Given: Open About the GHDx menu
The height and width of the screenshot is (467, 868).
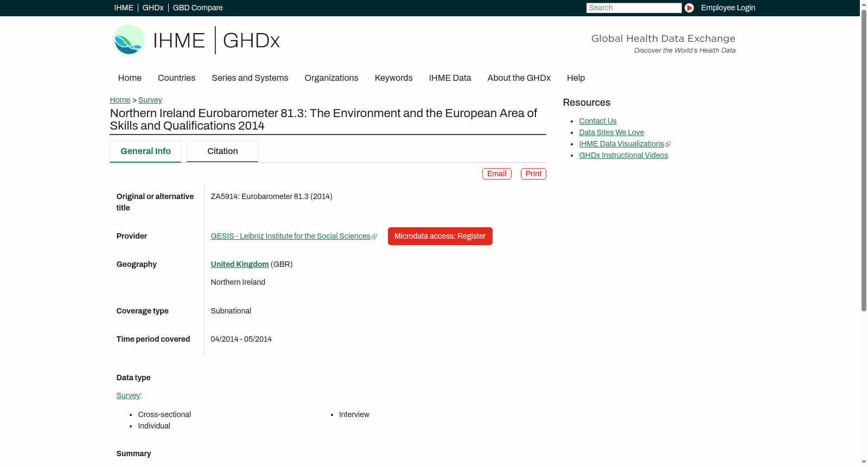Looking at the screenshot, I should click(x=519, y=78).
